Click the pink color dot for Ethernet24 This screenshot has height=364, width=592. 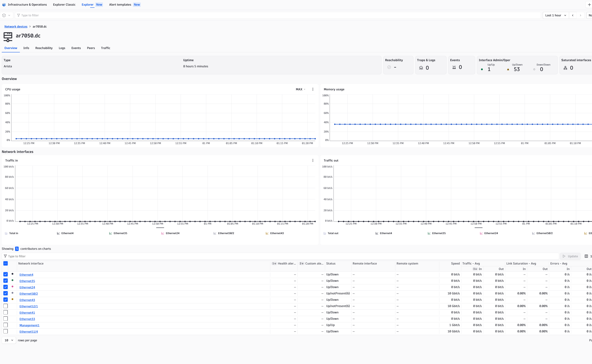(x=12, y=286)
